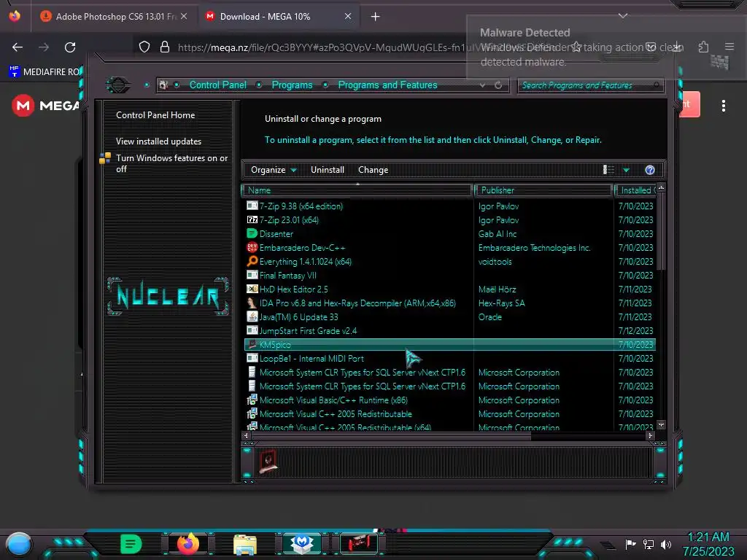
Task: Select the KMSpico entry
Action: (450, 344)
